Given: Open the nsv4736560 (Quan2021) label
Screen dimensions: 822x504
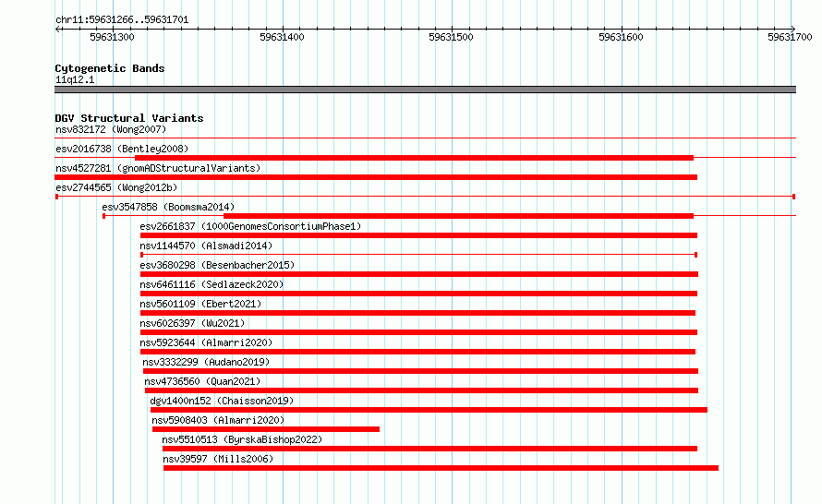Looking at the screenshot, I should (202, 381).
